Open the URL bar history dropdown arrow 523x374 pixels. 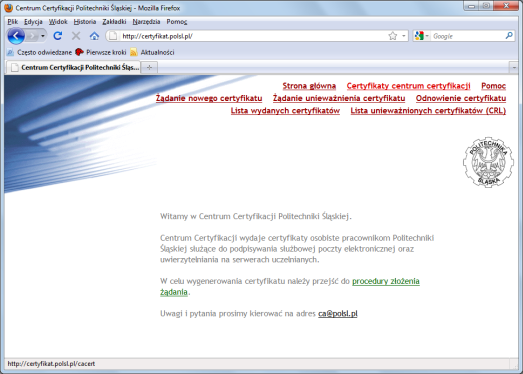tap(404, 36)
